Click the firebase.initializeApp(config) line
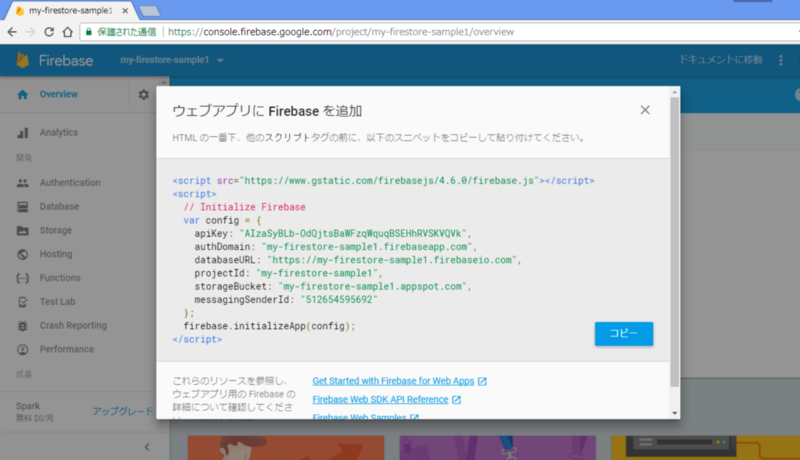 (x=269, y=326)
